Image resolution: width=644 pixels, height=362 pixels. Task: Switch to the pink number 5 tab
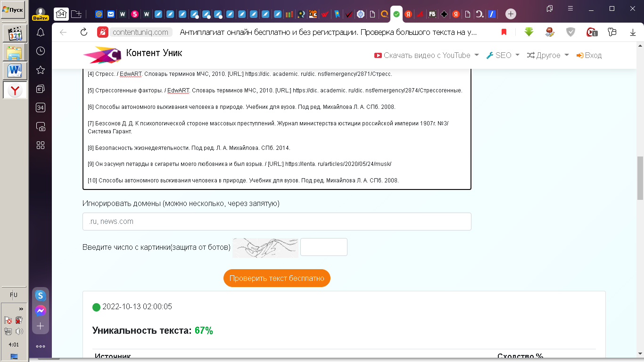point(135,14)
